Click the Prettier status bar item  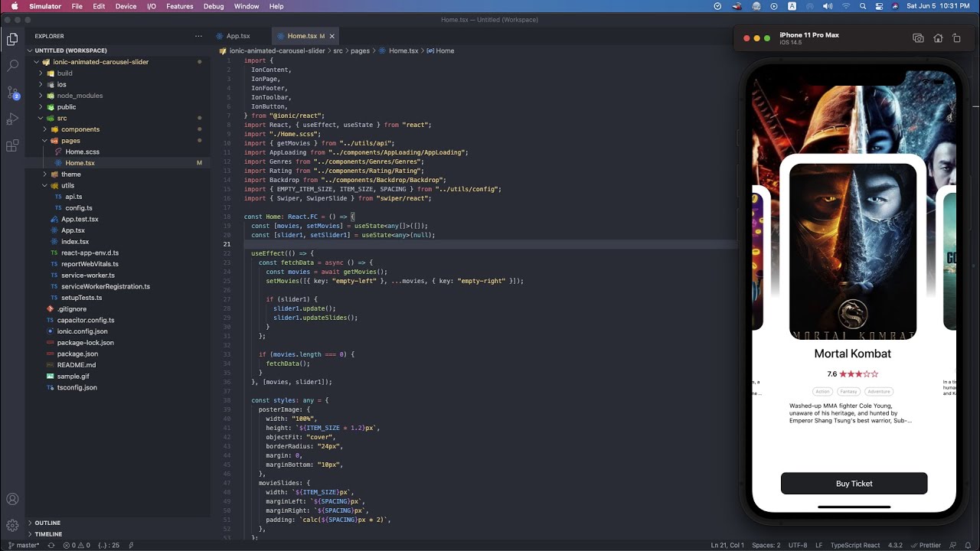[x=926, y=546]
